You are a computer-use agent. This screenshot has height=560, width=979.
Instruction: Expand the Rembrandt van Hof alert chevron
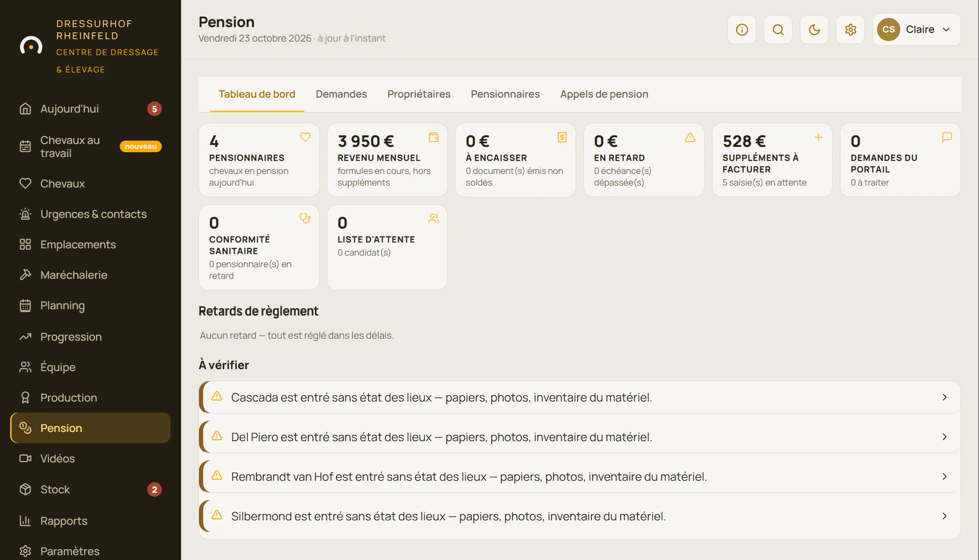944,477
